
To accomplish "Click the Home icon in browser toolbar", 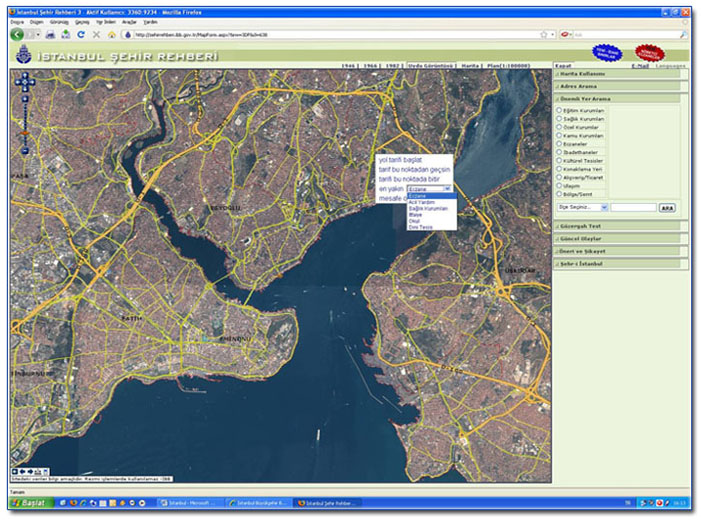I will pyautogui.click(x=112, y=34).
